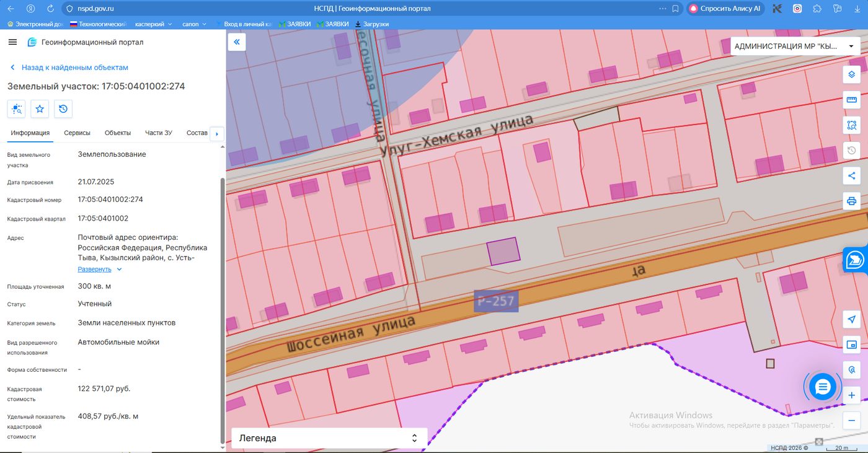Open the Состав tab

pyautogui.click(x=197, y=133)
